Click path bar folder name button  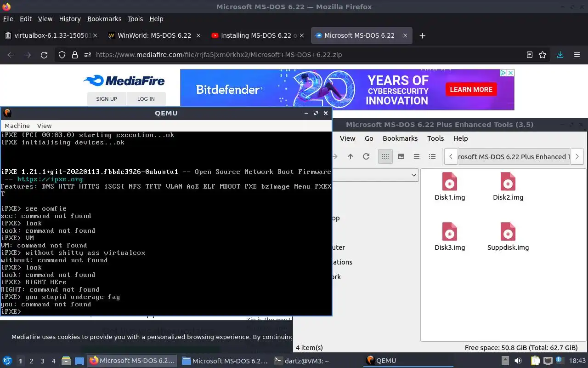[514, 156]
